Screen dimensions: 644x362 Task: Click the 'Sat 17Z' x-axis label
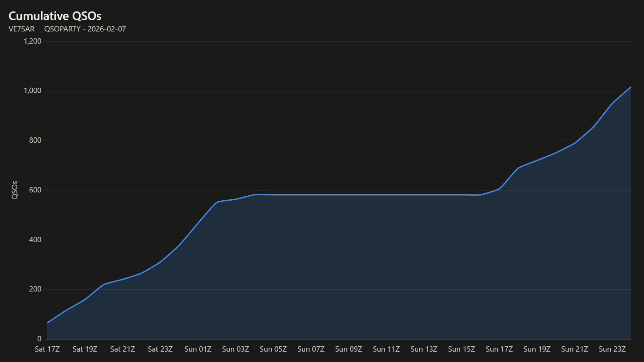47,349
